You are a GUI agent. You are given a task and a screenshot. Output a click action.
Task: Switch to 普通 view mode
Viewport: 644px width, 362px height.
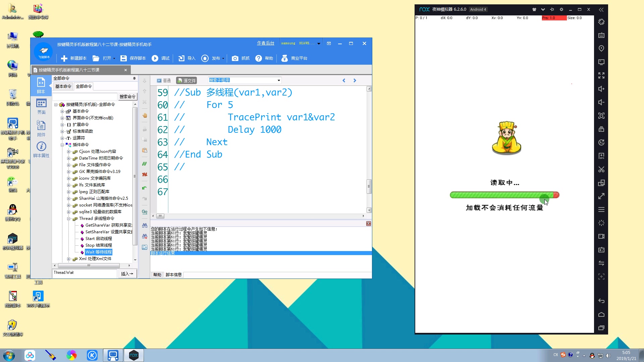click(164, 80)
